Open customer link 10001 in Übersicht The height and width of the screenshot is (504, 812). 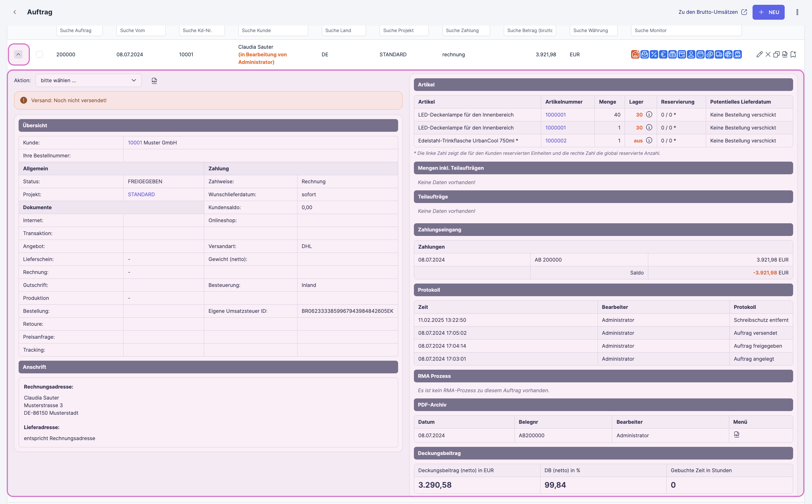[x=135, y=143]
